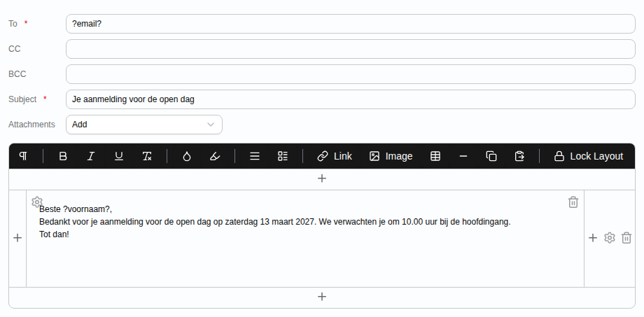Open the text alignment options
This screenshot has height=317, width=644.
point(255,156)
